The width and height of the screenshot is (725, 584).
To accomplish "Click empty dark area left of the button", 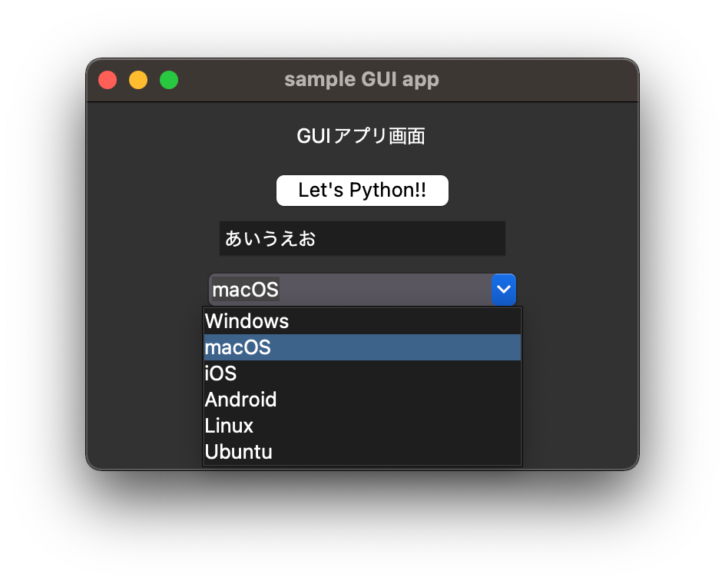I will (180, 190).
